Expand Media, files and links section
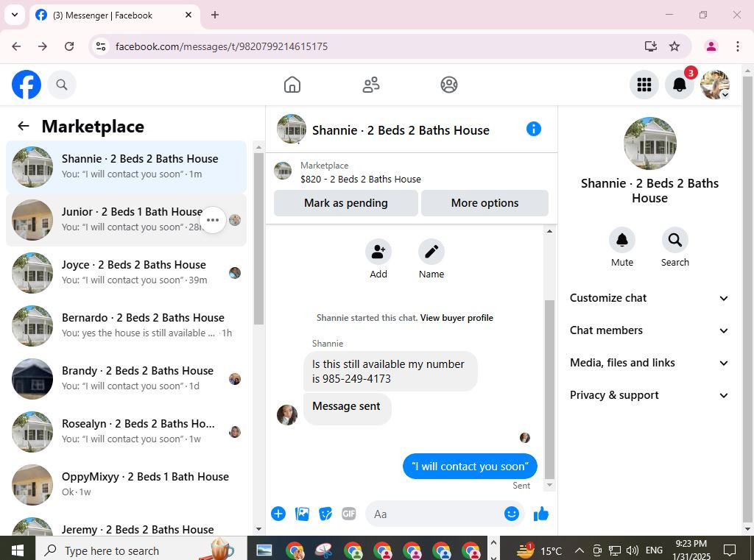Viewport: 754px width, 560px height. tap(649, 363)
